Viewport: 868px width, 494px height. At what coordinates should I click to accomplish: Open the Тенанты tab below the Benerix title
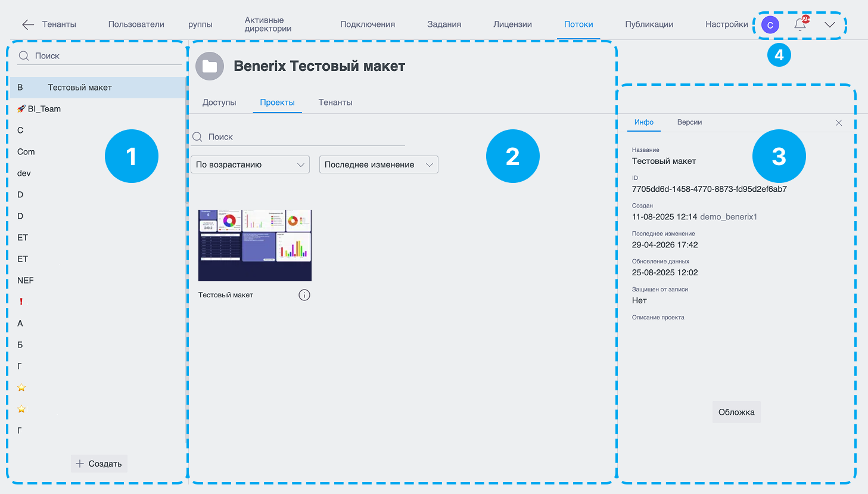[x=335, y=102]
